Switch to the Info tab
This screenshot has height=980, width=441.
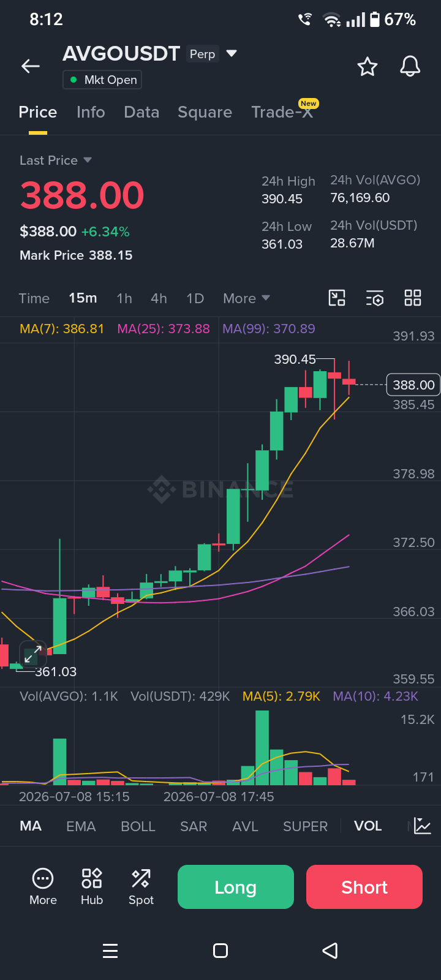[91, 112]
